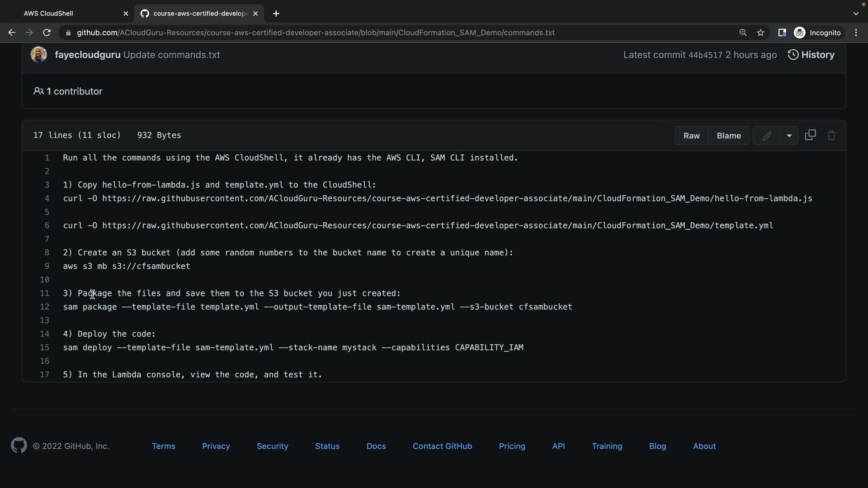Click the zoom magnifier icon in address bar
The image size is (868, 488).
(x=743, y=33)
